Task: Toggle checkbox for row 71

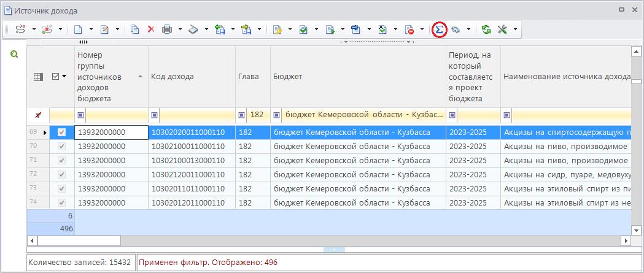Action: 61,161
